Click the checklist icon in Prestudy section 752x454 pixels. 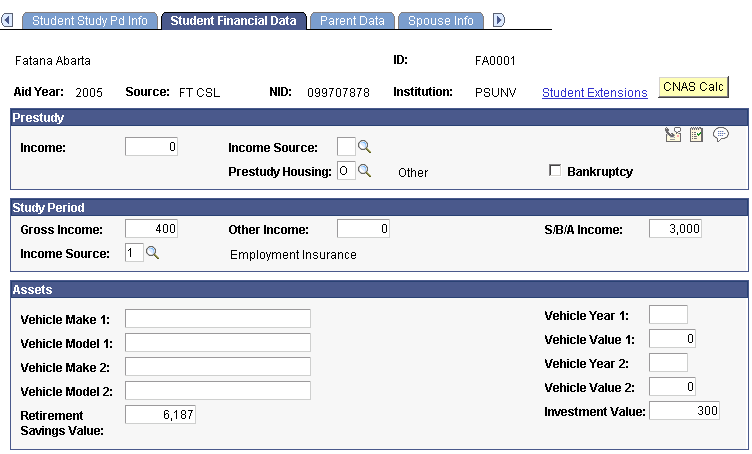[696, 135]
